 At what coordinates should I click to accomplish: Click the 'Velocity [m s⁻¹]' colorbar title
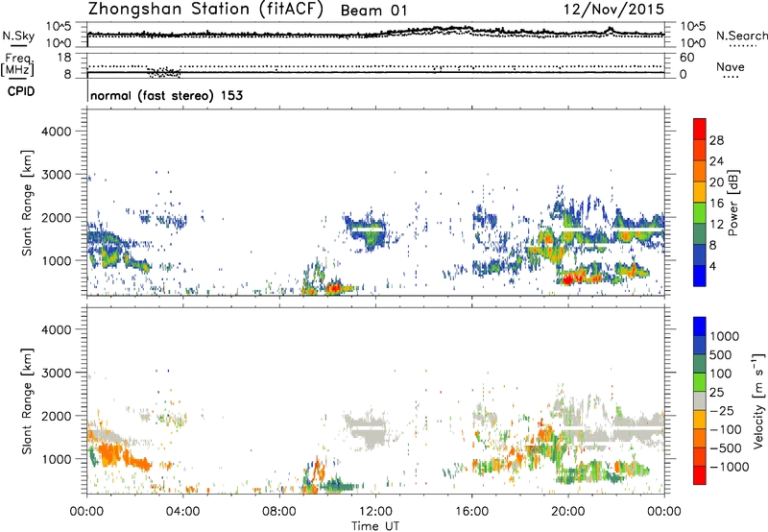click(x=758, y=400)
